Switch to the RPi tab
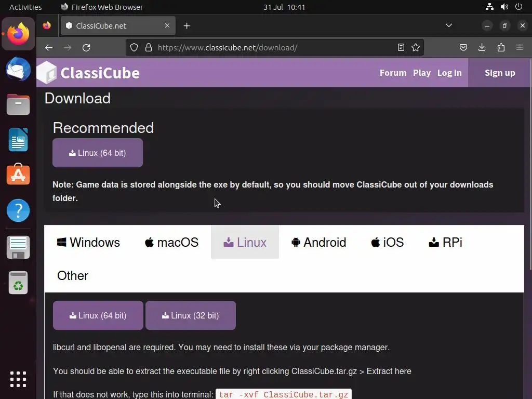Viewport: 532px width, 399px height. [x=445, y=242]
